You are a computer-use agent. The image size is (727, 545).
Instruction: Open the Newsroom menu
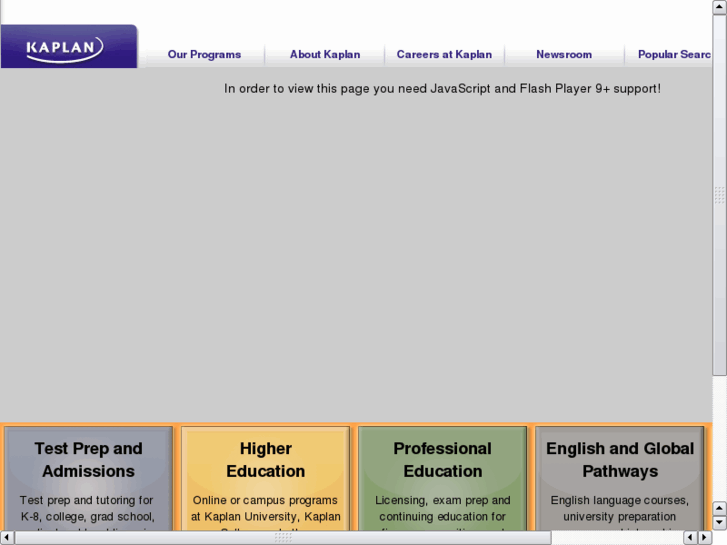coord(564,55)
